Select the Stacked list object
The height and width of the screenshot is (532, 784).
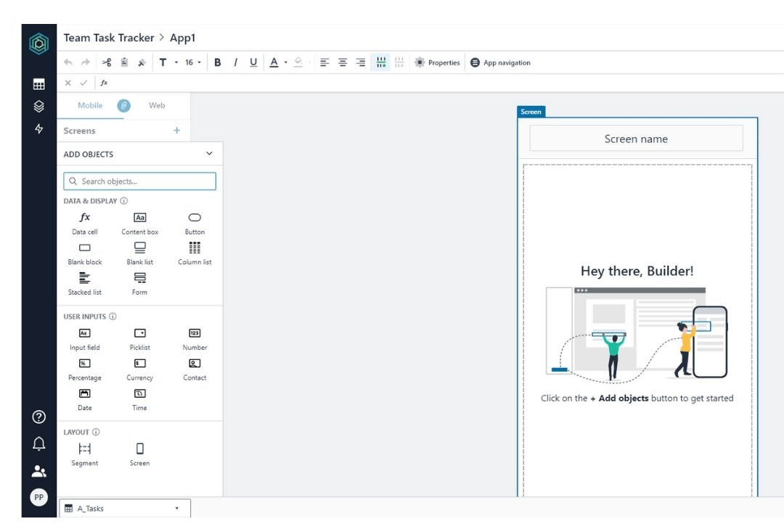click(x=85, y=284)
